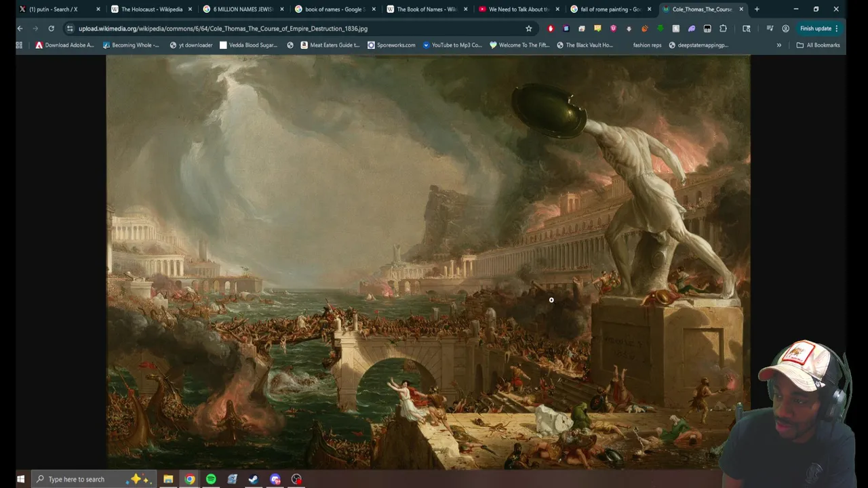Close the 'fall of rome painting' tab
Viewport: 868px width, 488px height.
pos(649,9)
